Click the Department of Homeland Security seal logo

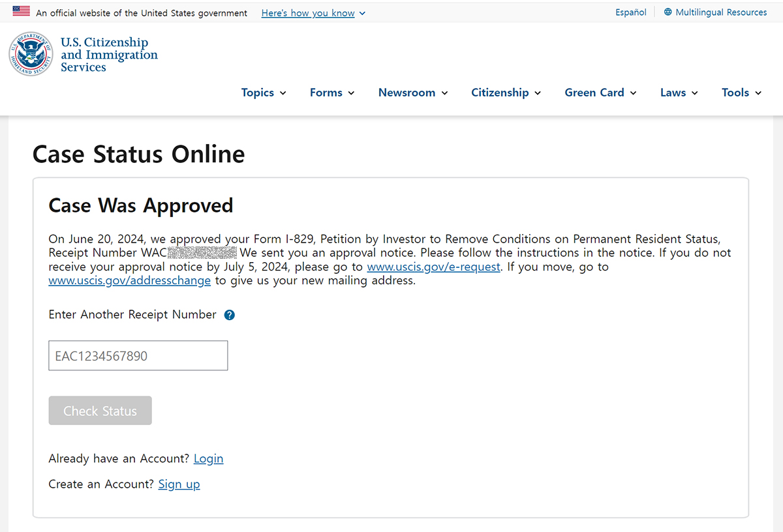pos(31,54)
